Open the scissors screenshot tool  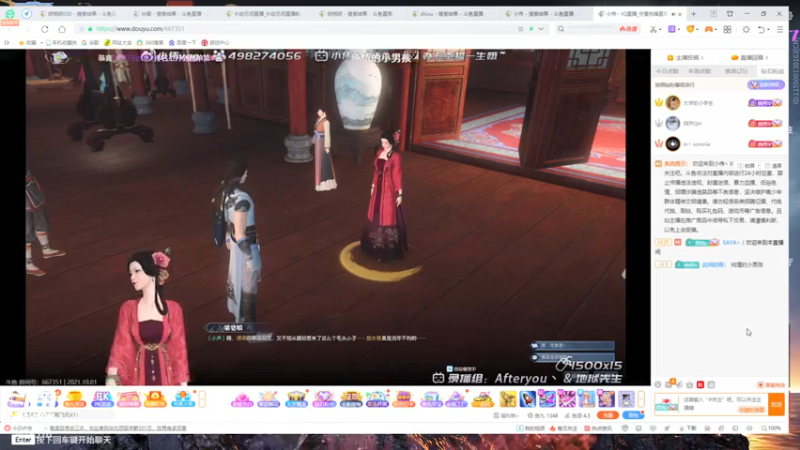pos(653,30)
